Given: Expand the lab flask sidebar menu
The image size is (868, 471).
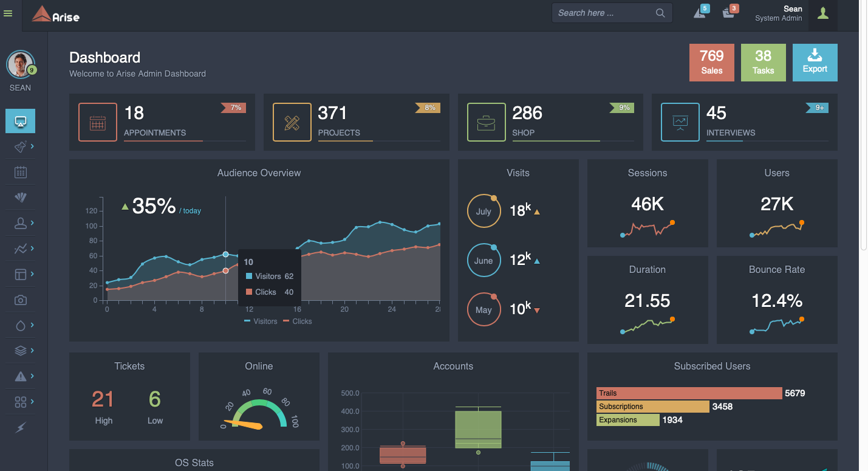Looking at the screenshot, I should (21, 147).
